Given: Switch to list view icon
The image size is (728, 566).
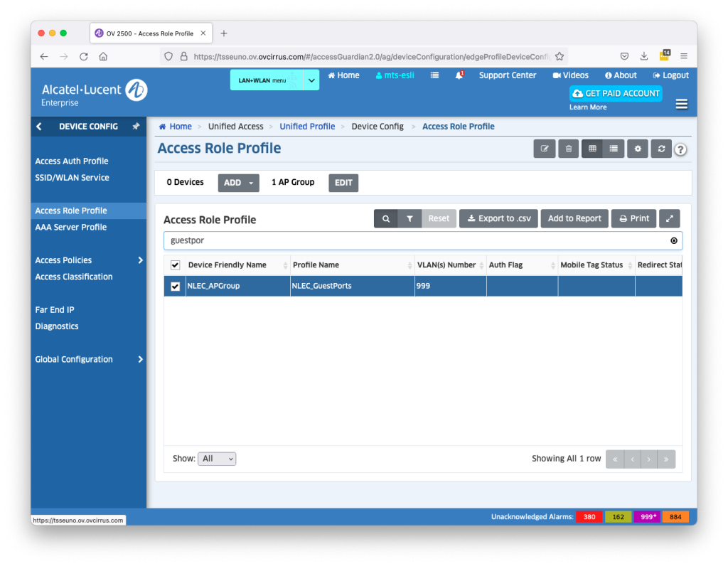Looking at the screenshot, I should point(613,149).
